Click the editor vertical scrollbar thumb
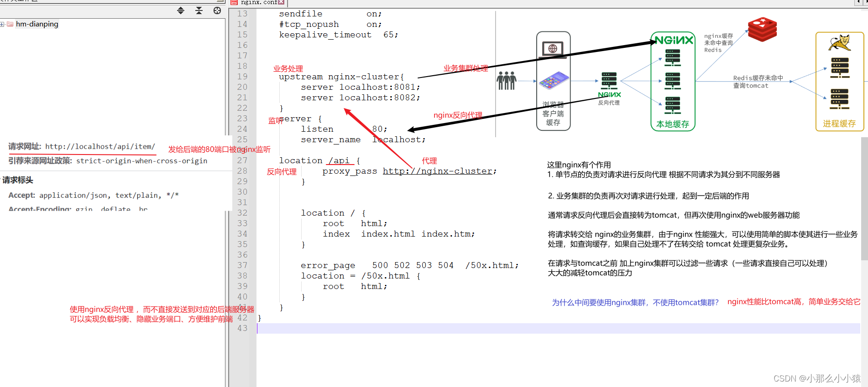The height and width of the screenshot is (387, 868). tap(864, 198)
